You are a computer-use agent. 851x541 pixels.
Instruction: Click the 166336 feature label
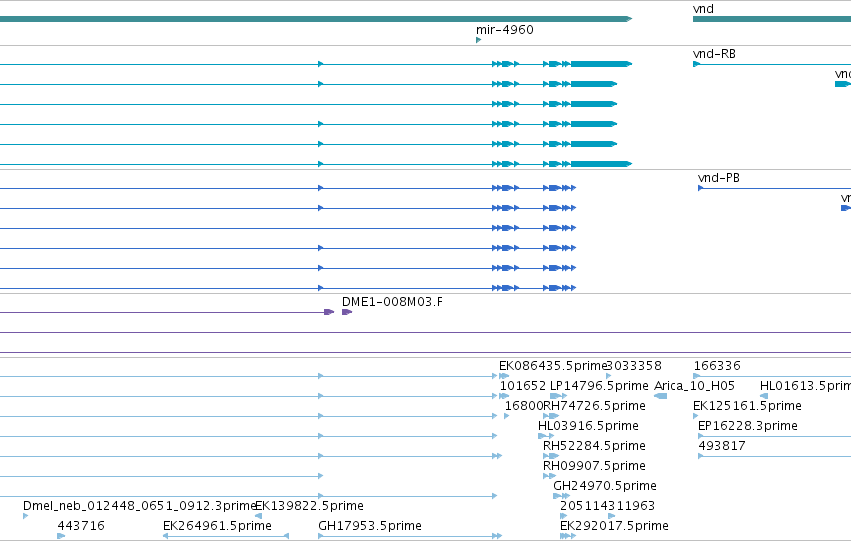click(717, 366)
